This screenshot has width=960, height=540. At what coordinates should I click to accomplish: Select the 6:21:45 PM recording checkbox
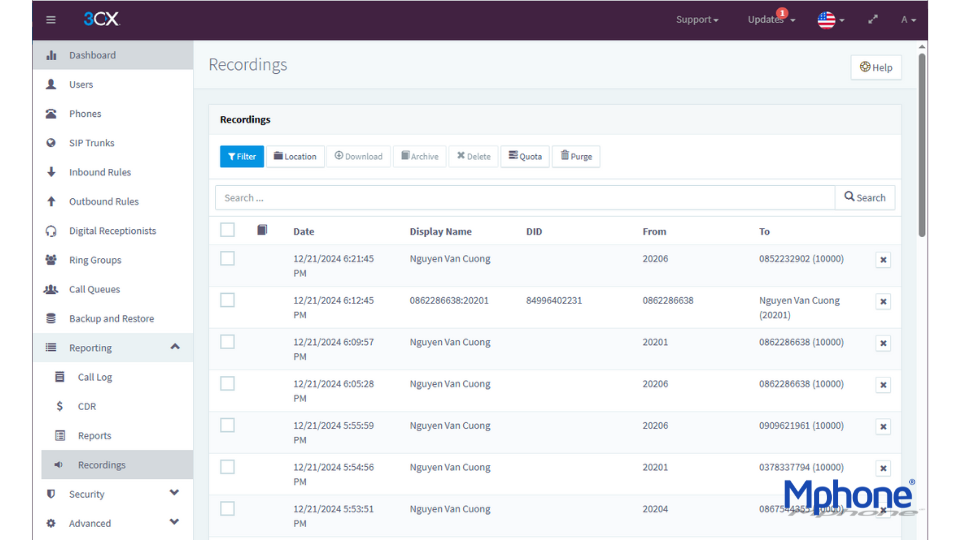pos(227,258)
